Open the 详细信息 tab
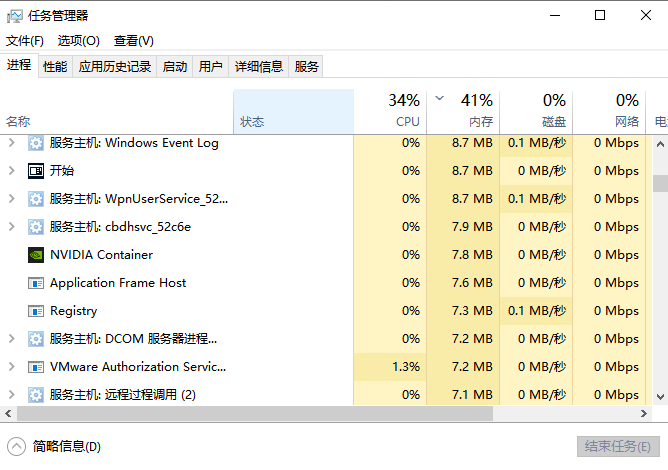 coord(259,66)
